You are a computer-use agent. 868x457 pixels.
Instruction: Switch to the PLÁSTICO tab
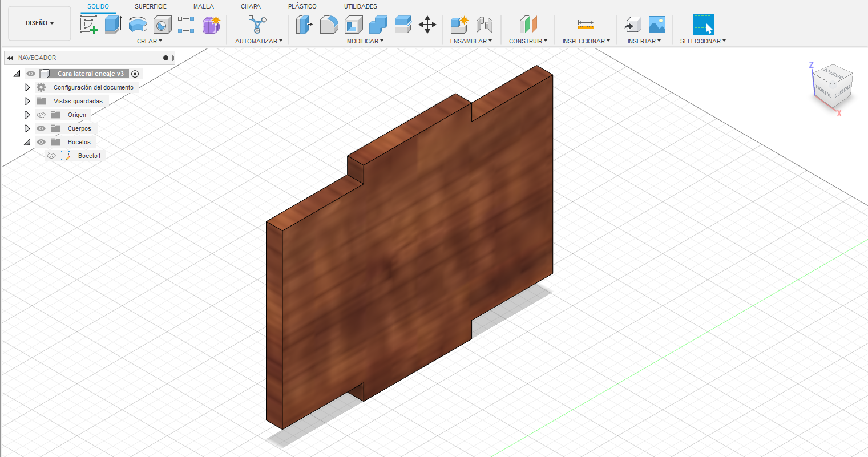coord(302,6)
